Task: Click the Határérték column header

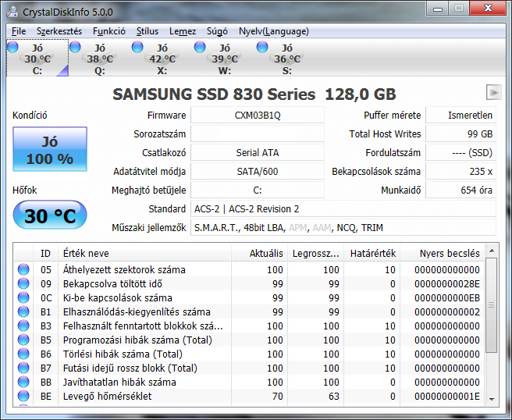Action: 372,253
